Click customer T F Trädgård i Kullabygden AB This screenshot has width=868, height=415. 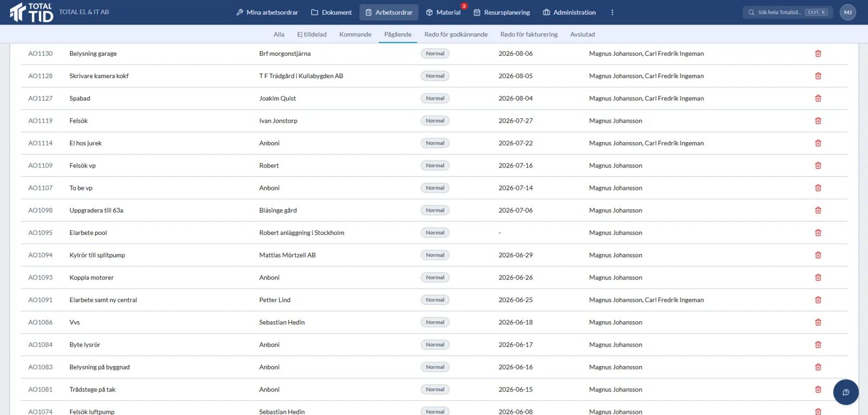click(x=301, y=76)
